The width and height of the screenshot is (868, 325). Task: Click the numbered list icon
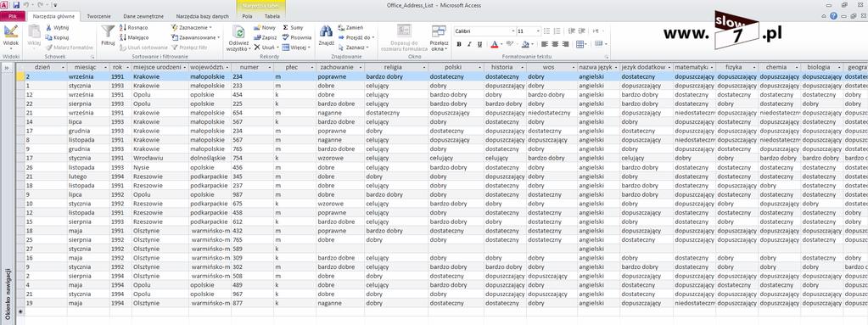(x=557, y=31)
